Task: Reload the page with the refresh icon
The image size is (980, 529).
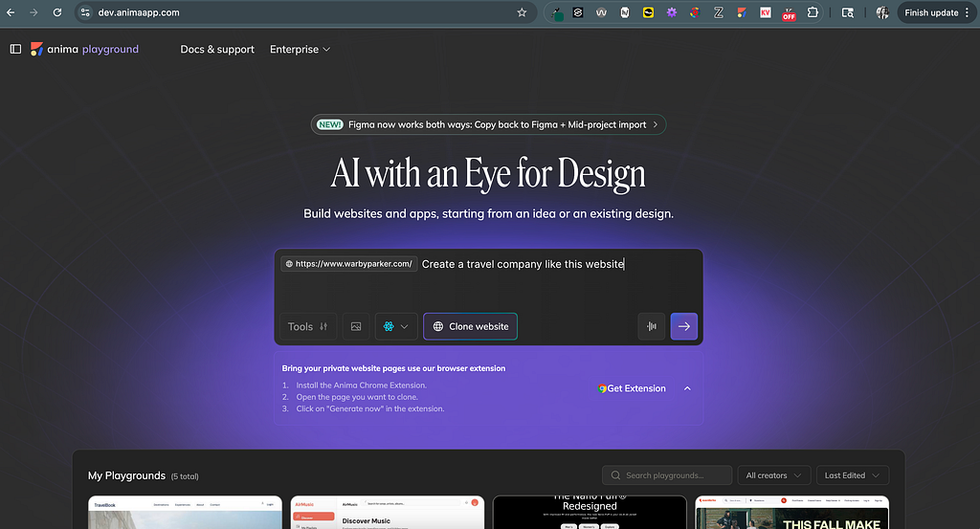Action: point(56,12)
